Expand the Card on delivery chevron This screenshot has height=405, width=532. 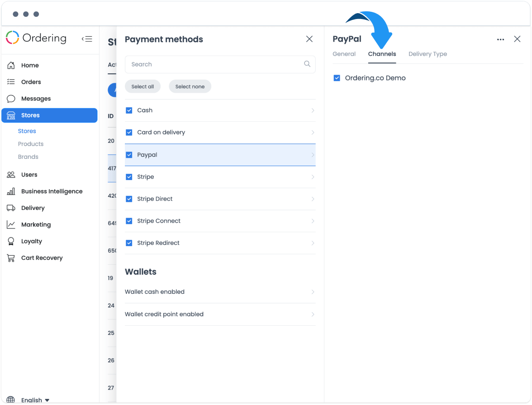tap(313, 133)
